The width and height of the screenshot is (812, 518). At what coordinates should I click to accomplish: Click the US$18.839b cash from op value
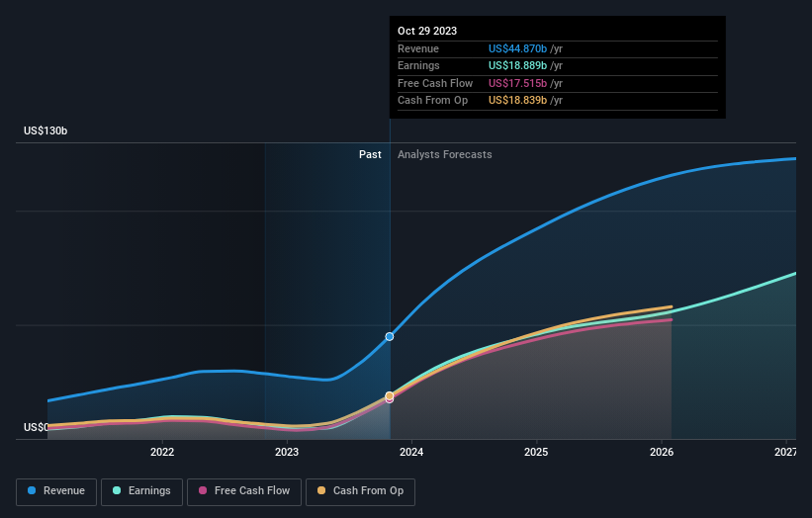coord(517,101)
